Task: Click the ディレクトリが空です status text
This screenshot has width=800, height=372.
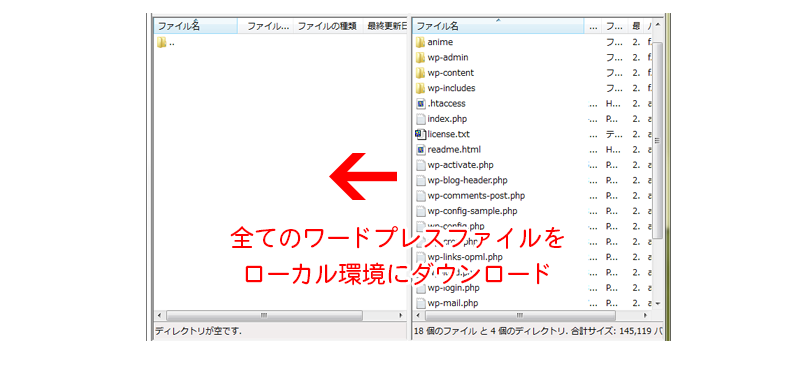Action: pos(198,331)
